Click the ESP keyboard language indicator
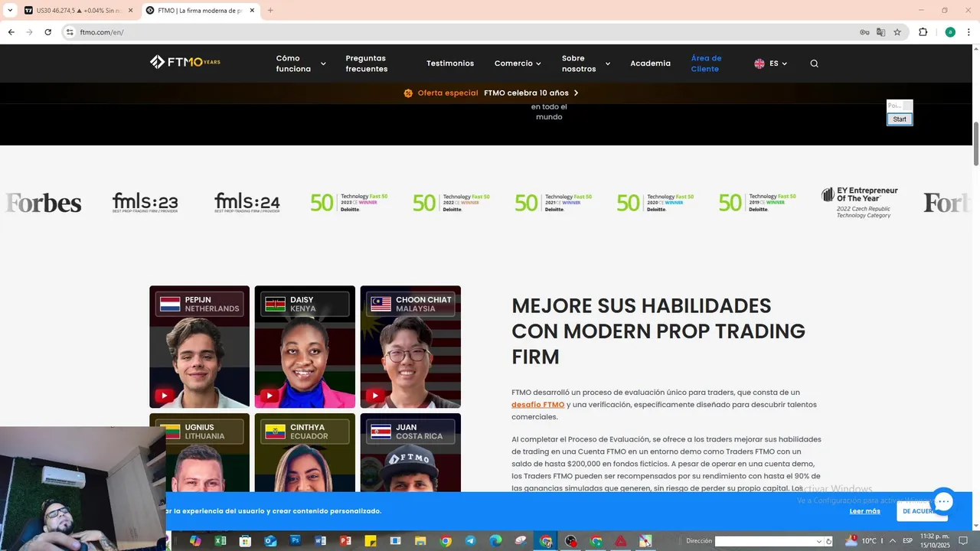The width and height of the screenshot is (980, 551). click(907, 541)
